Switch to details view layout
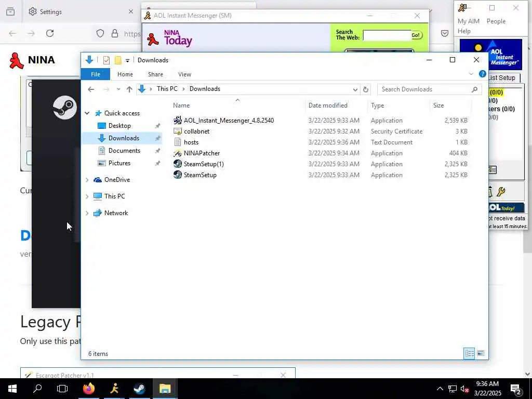532x399 pixels. (x=469, y=353)
